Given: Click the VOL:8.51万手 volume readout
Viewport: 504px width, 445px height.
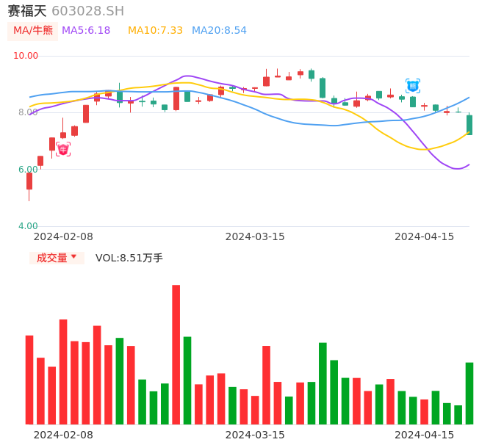Looking at the screenshot, I should [129, 258].
